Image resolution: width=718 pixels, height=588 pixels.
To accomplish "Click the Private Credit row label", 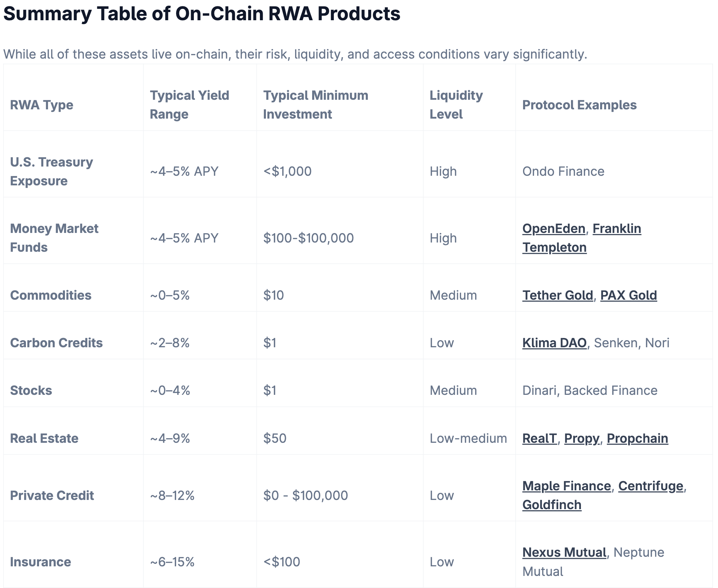I will (52, 496).
